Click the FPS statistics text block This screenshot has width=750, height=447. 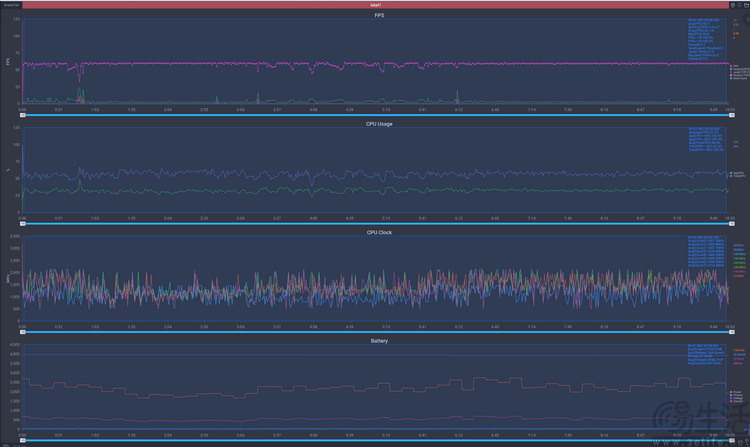(706, 39)
